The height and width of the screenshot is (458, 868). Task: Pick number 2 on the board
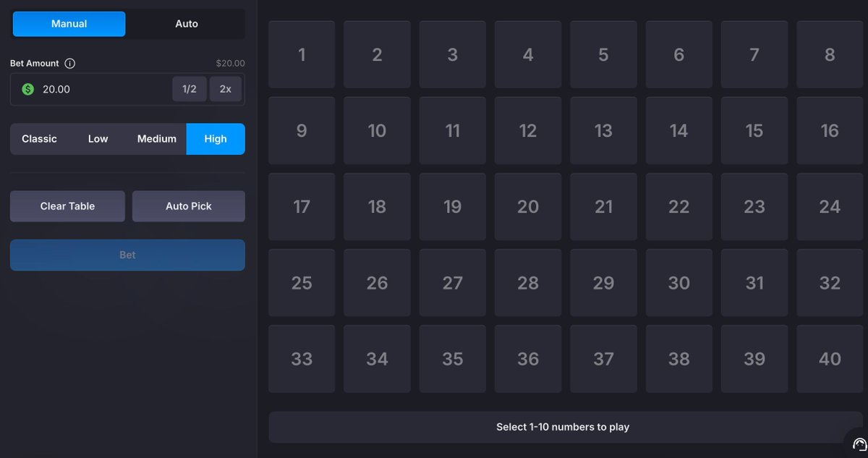[x=377, y=55]
